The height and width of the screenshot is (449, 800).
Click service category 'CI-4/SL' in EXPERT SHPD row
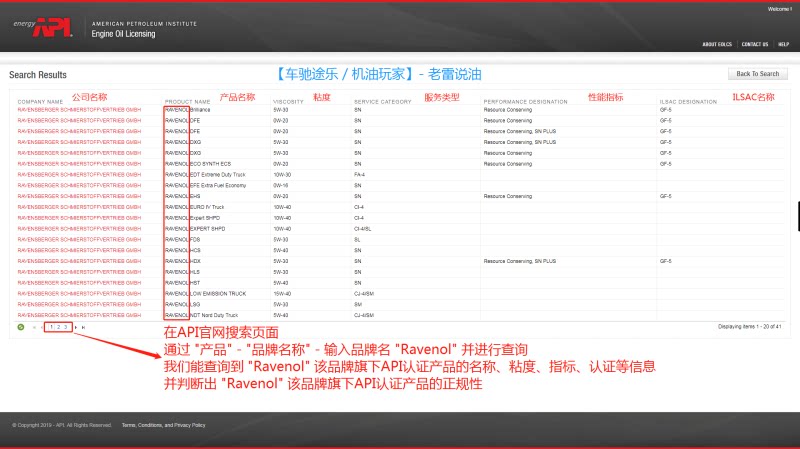click(x=363, y=229)
